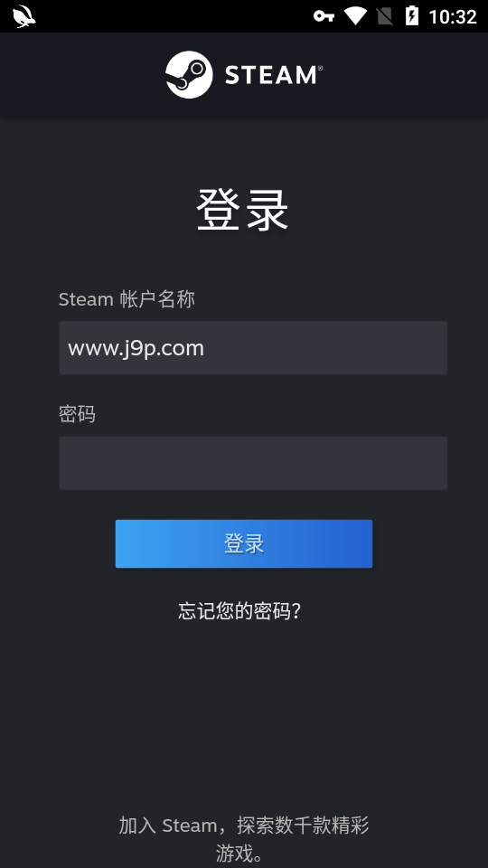
Task: Tap the rabbit notification icon in status bar
Action: pyautogui.click(x=24, y=16)
